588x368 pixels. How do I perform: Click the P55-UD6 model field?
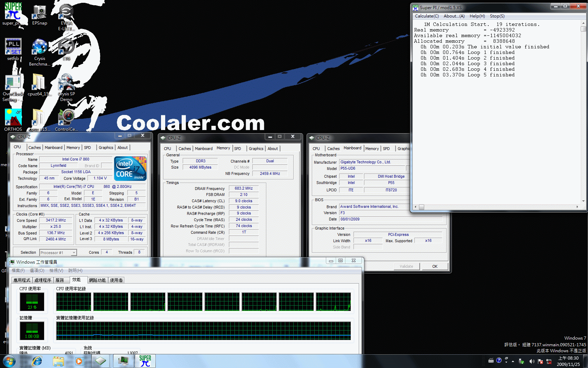click(x=372, y=169)
